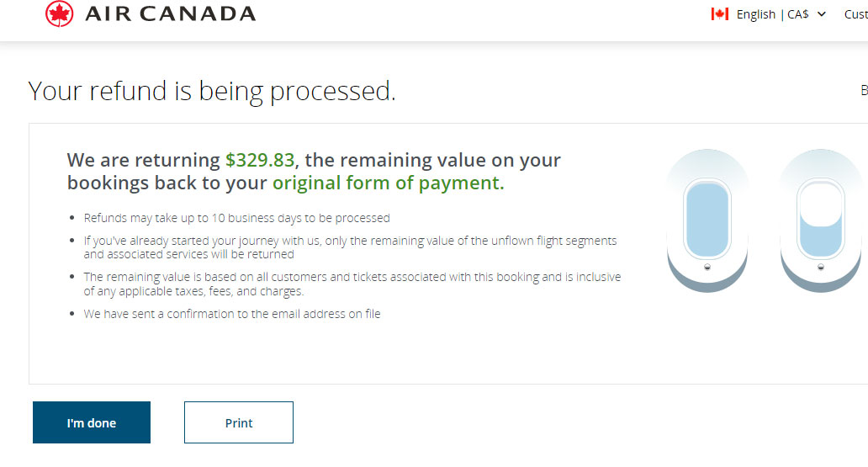Click the original form of payment text
This screenshot has height=467, width=868.
(388, 183)
